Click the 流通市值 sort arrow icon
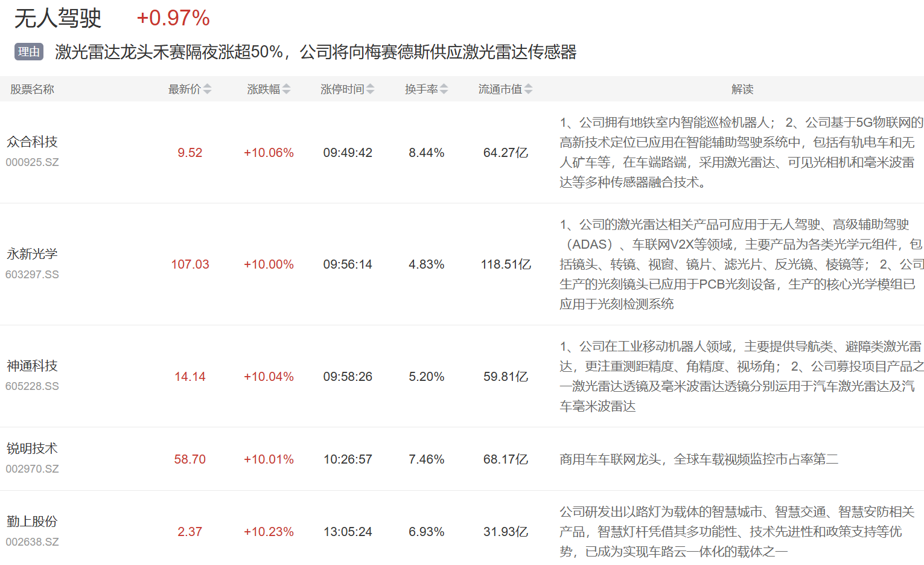The image size is (924, 565). tap(528, 89)
